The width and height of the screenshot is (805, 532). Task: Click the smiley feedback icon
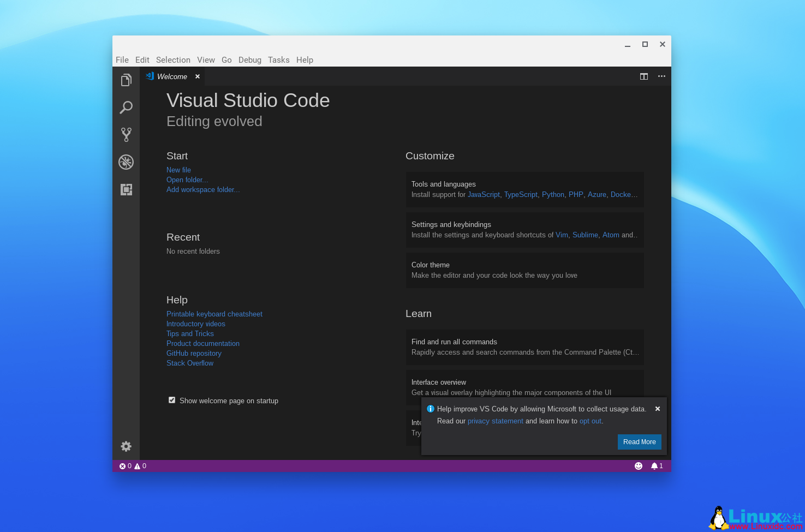click(639, 466)
